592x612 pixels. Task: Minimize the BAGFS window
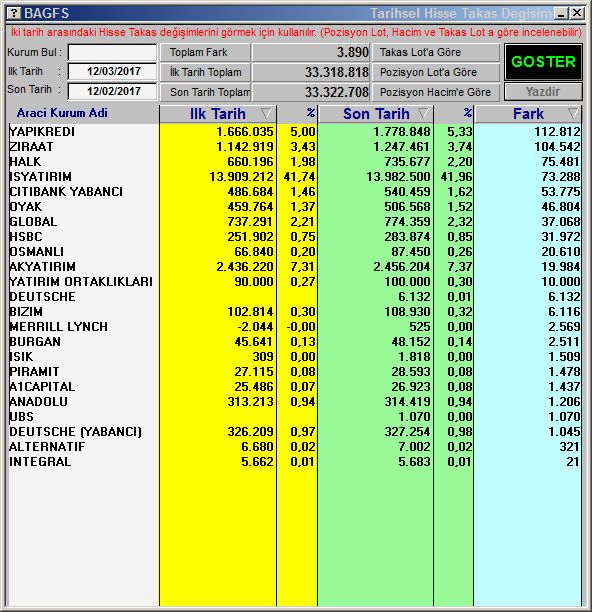pyautogui.click(x=561, y=13)
